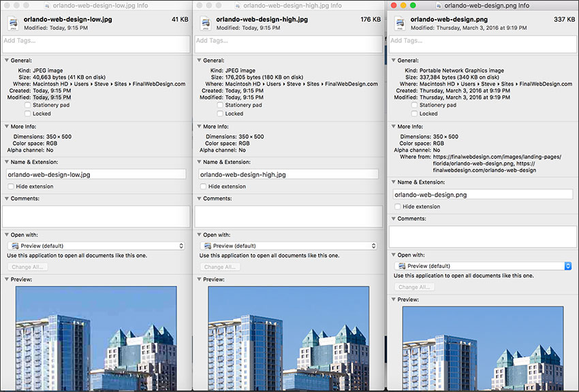Tick Stationery pad in the low.jpg window
The image size is (579, 392).
(x=28, y=105)
